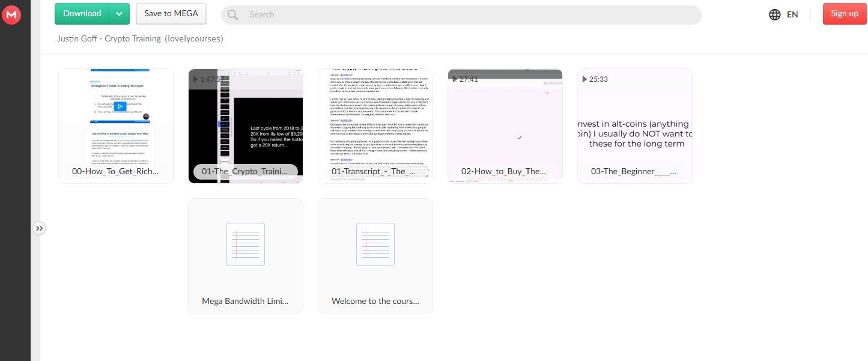
Task: Click Save to MEGA button
Action: click(x=171, y=14)
